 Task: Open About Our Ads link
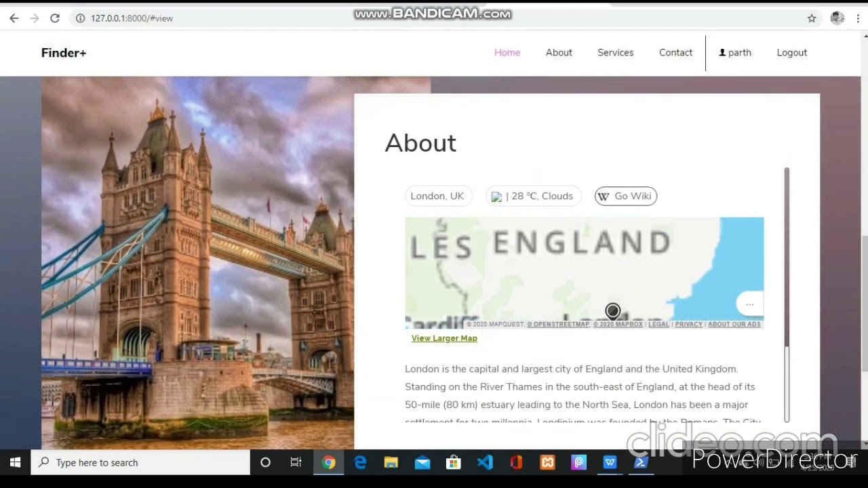pos(734,324)
